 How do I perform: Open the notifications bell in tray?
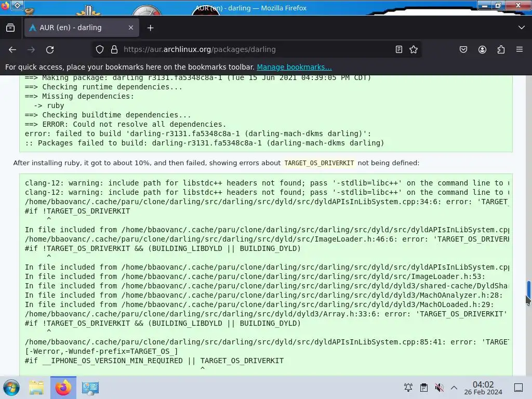408,388
